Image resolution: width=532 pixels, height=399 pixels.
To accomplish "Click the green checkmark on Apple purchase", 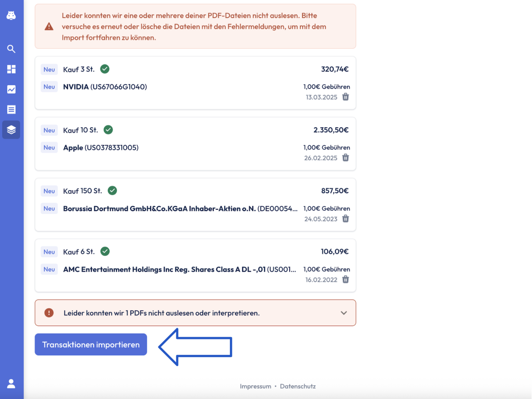I will tap(108, 130).
